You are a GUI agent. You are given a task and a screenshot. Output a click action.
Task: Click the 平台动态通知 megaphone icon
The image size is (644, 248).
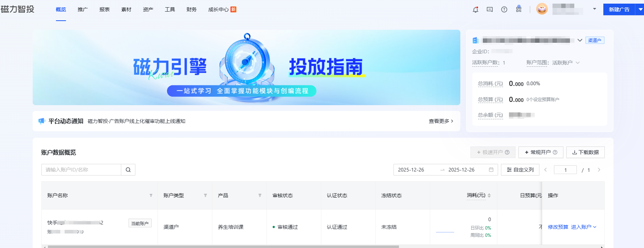pos(41,121)
